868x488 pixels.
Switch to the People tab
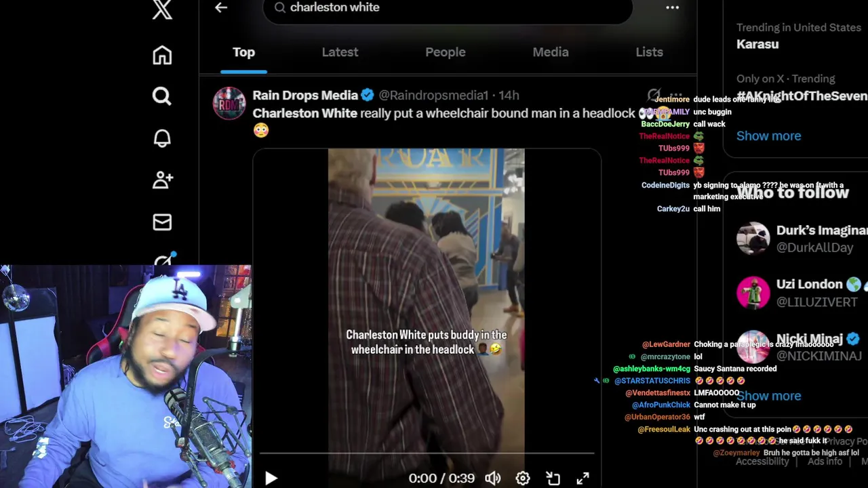(x=446, y=52)
